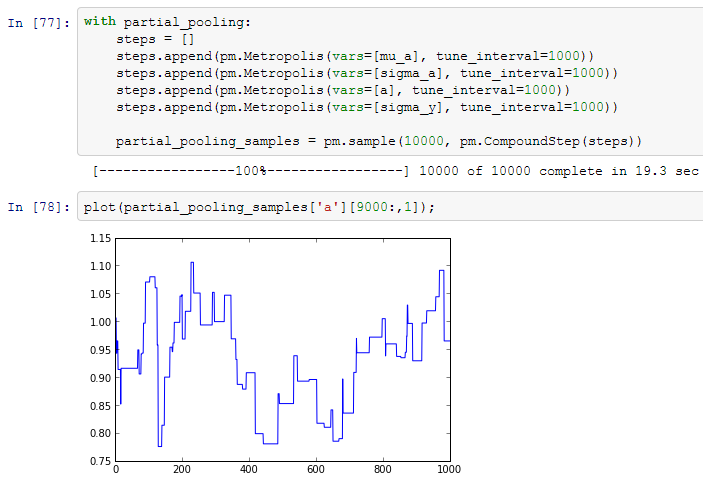Focus the plot(partial_pooling_samples) input cell
The image size is (703, 481).
390,206
